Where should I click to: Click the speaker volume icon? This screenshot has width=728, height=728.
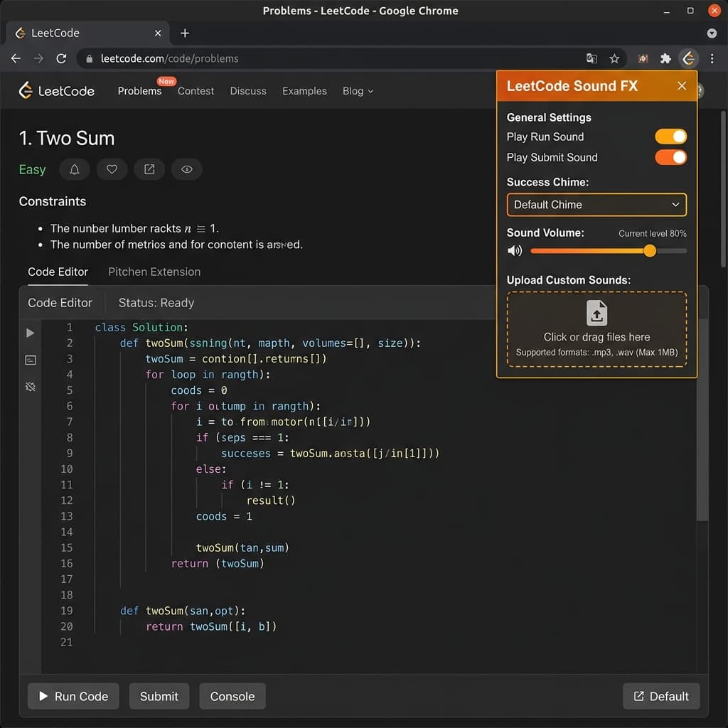click(515, 251)
